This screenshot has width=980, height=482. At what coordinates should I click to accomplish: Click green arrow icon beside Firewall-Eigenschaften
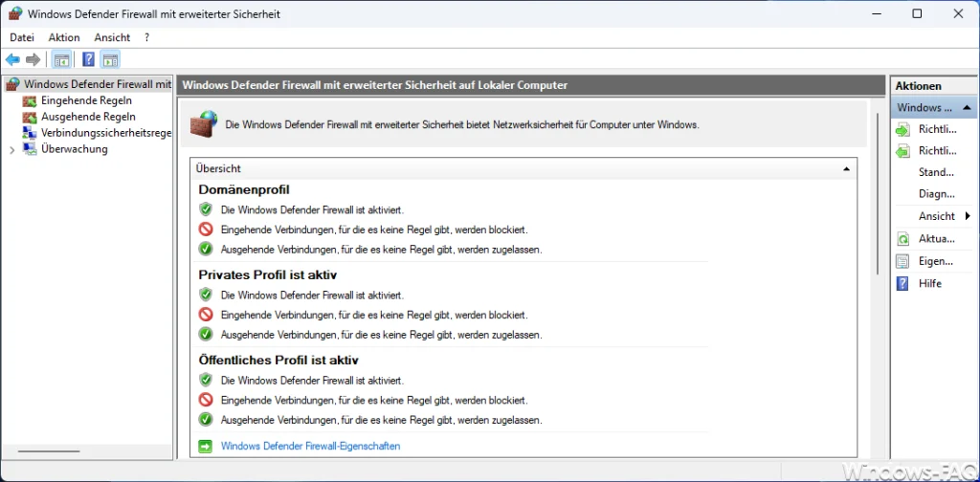[205, 446]
